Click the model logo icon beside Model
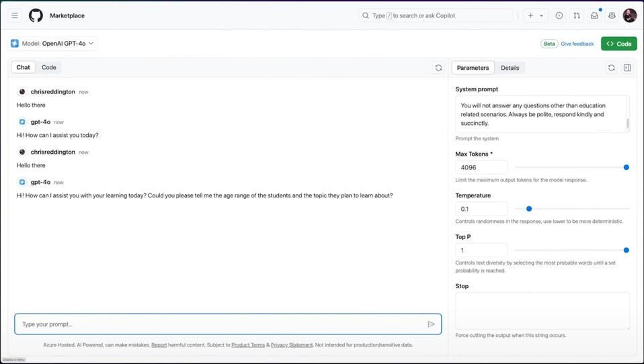 [15, 44]
